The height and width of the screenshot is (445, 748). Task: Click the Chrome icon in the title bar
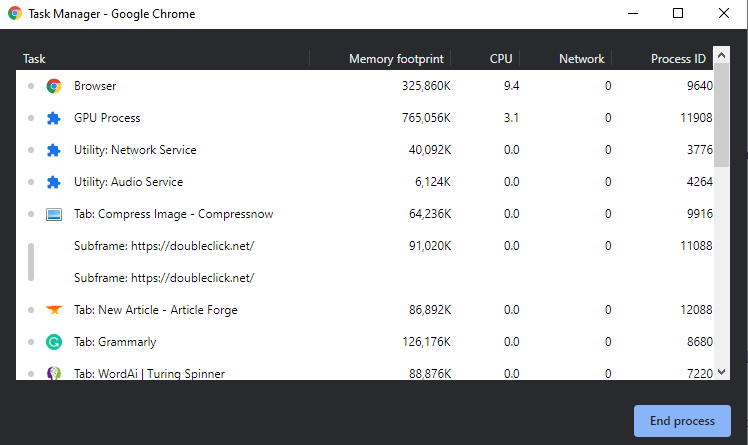14,14
